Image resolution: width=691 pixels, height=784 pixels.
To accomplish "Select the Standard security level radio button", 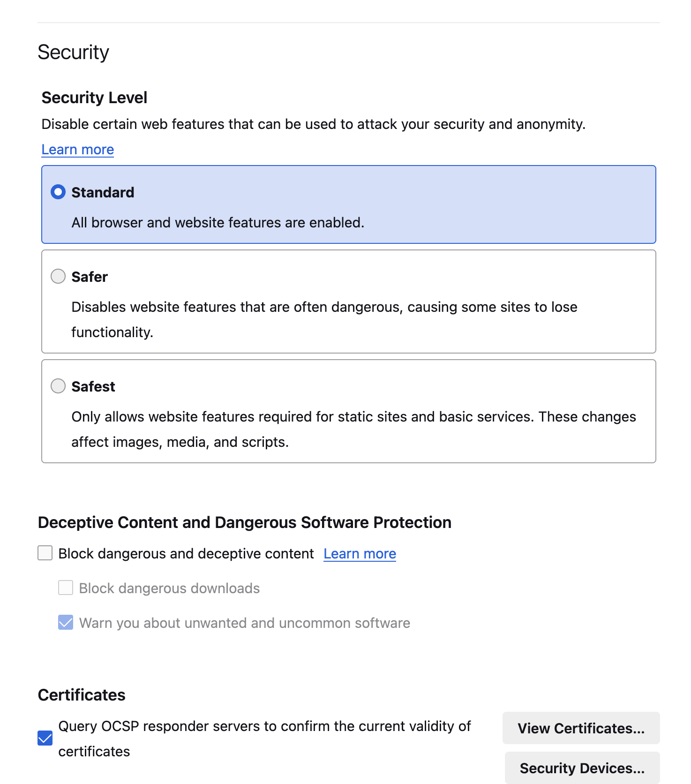I will (58, 192).
